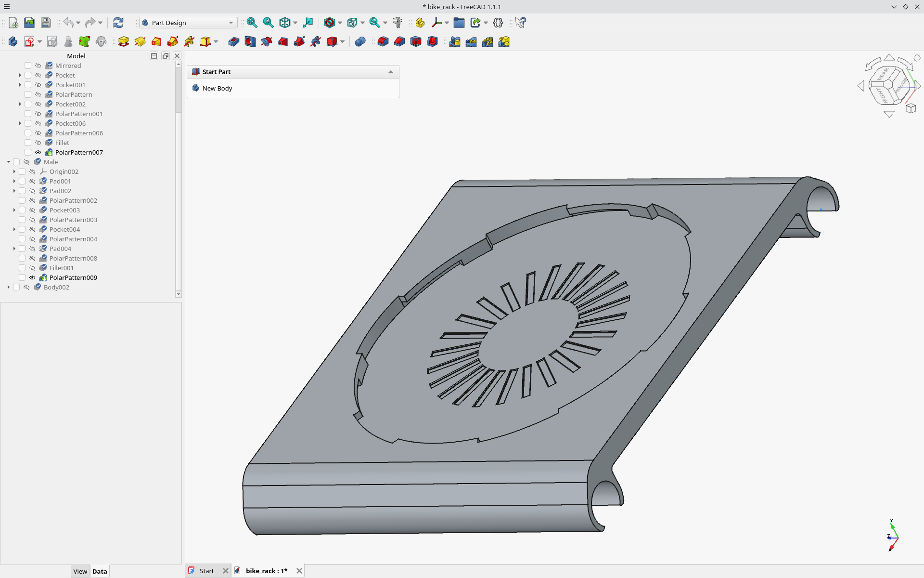The height and width of the screenshot is (578, 924).
Task: Open the Part Design workbench selector
Action: point(188,23)
